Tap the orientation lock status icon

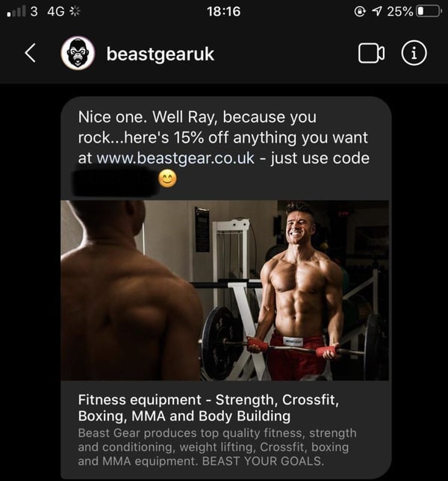pos(360,12)
